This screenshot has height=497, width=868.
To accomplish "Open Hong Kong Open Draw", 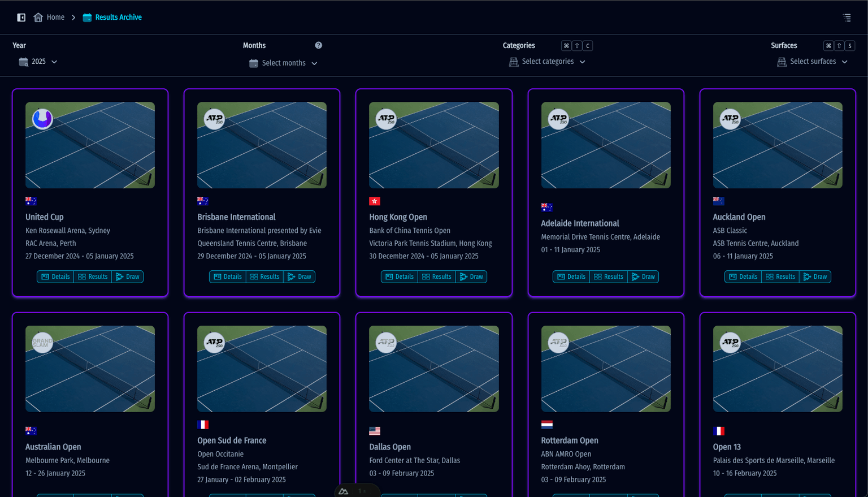I will coord(471,276).
